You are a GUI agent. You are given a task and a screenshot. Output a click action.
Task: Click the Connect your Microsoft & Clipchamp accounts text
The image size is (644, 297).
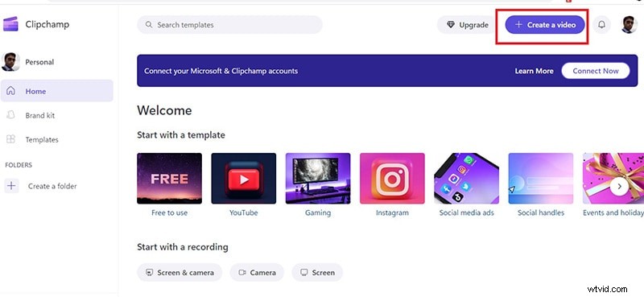[221, 71]
